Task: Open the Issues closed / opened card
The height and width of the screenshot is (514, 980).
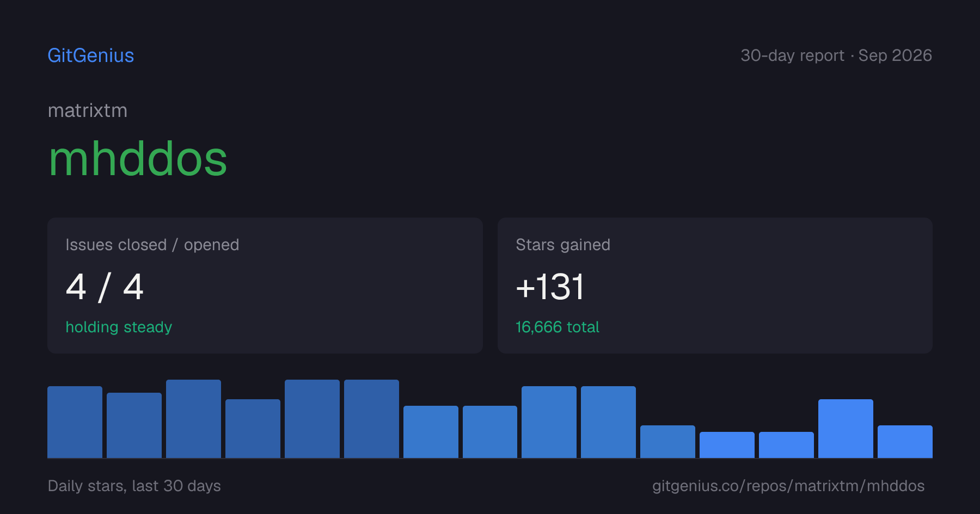Action: pyautogui.click(x=265, y=286)
